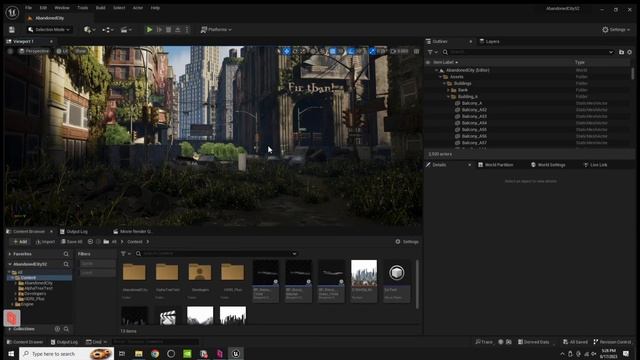640x360 pixels.
Task: Open the Show flags button in viewport
Action: click(80, 51)
